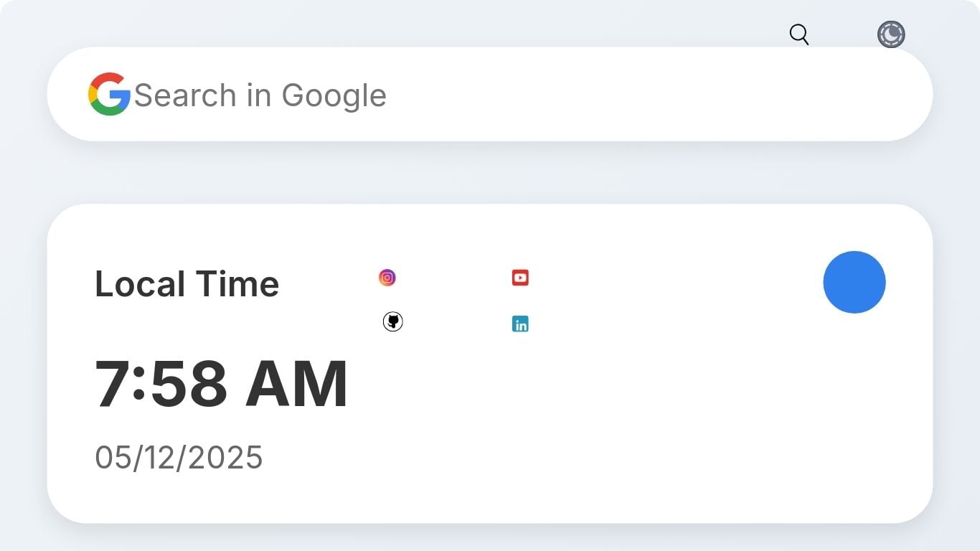
Task: Go to LinkedIn via the blue in icon
Action: [520, 324]
